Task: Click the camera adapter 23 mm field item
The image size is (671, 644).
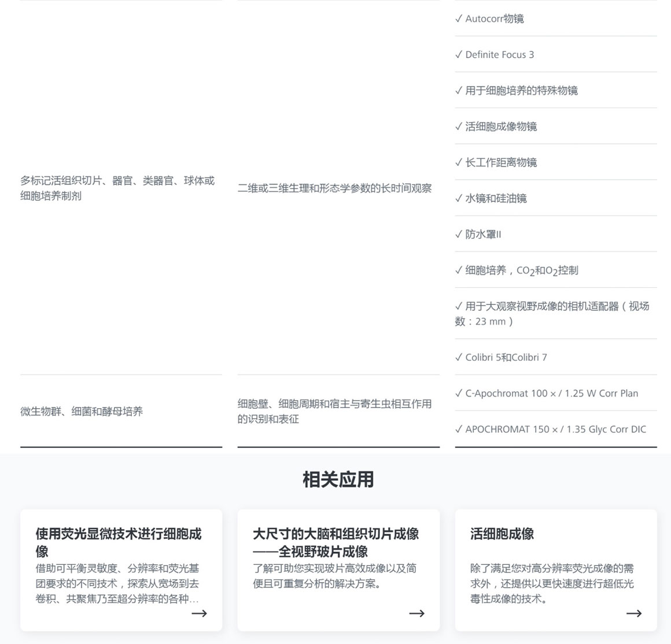Action: pyautogui.click(x=551, y=313)
